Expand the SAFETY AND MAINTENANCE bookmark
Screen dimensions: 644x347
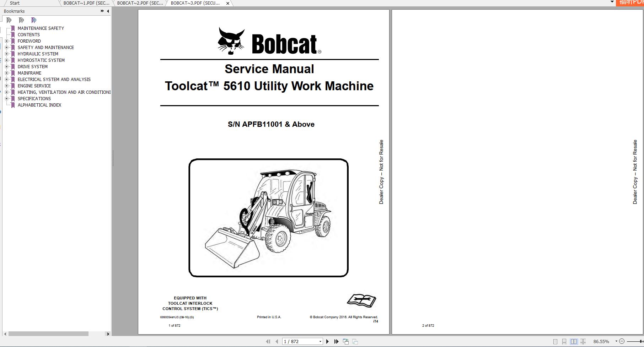(x=6, y=47)
